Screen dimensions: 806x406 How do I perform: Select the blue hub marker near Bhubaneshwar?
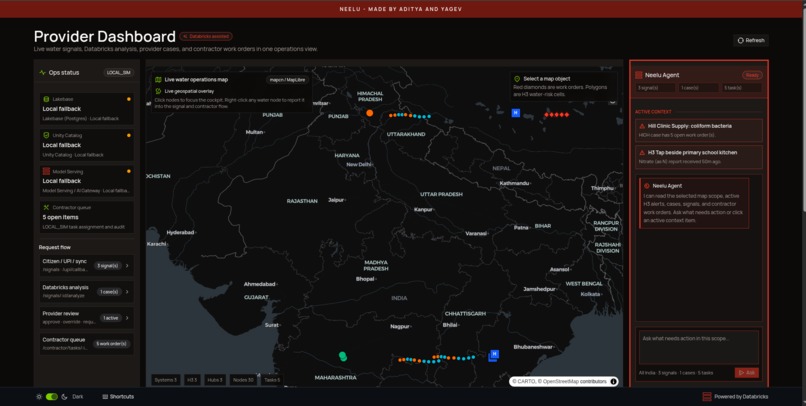coord(494,354)
